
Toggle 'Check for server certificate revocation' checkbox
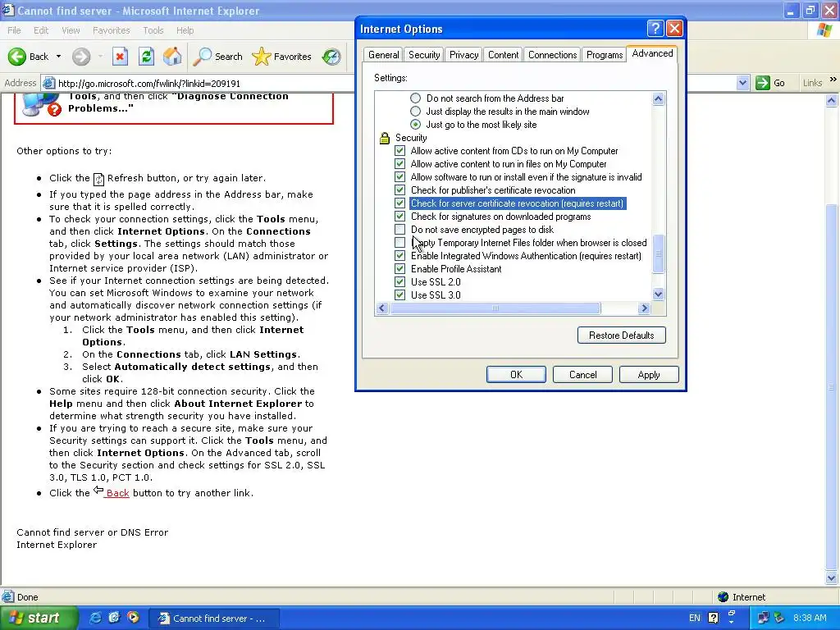[399, 203]
